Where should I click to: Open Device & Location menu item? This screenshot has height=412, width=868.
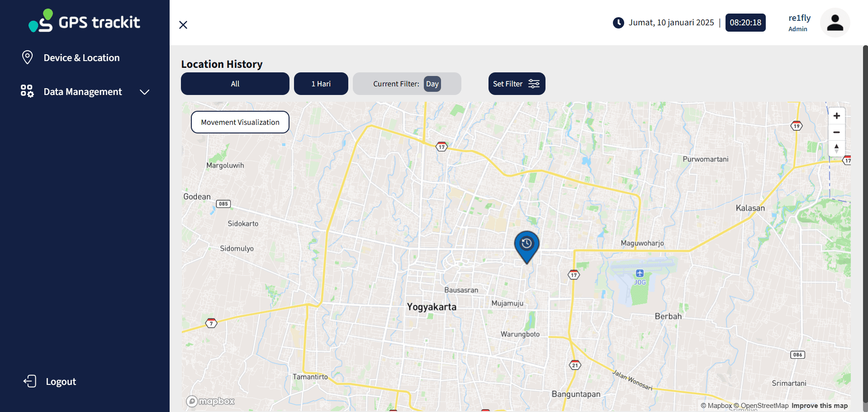pos(81,58)
